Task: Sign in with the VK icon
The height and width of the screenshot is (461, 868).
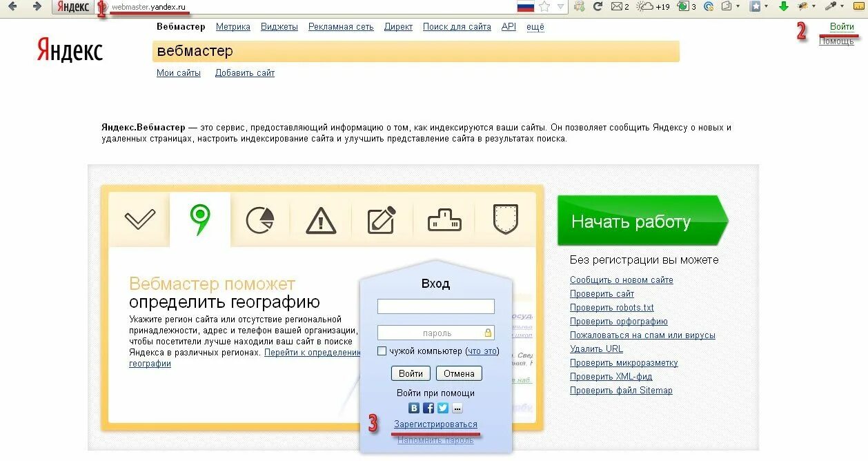Action: 414,408
